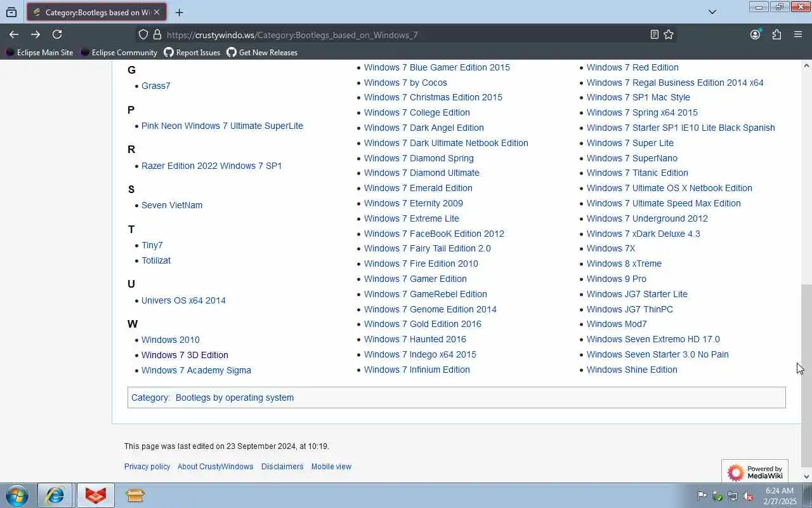Open the Windows 9 Pro link
Image resolution: width=812 pixels, height=508 pixels.
click(x=617, y=279)
